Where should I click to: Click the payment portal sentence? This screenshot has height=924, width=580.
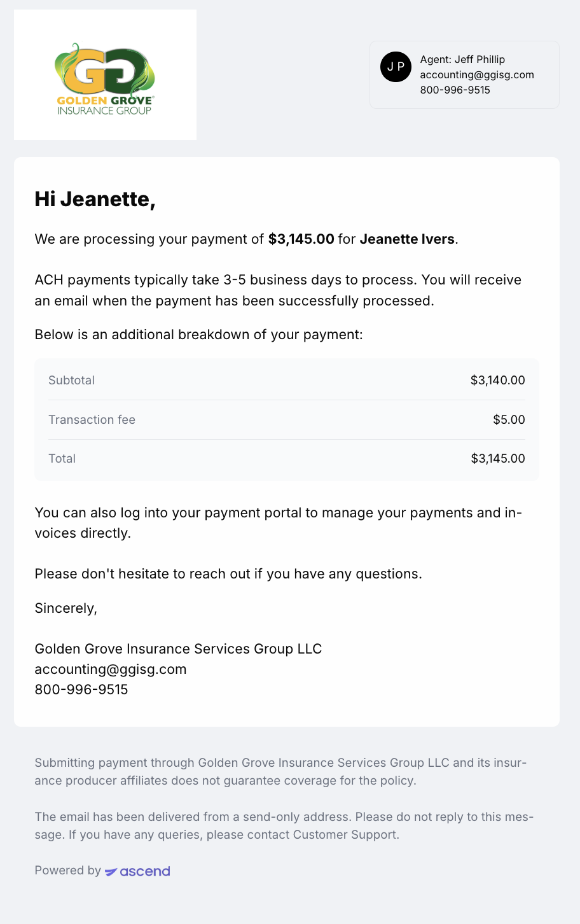tap(279, 522)
